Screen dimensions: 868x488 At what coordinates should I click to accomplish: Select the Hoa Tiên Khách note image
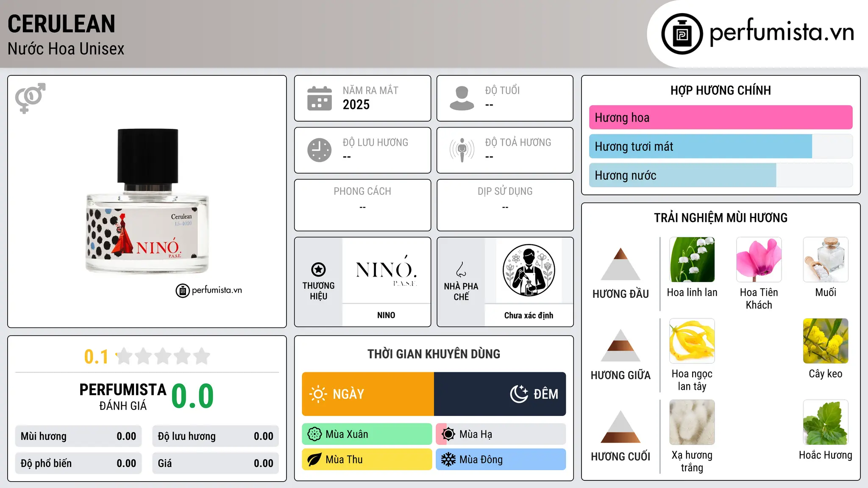click(759, 260)
